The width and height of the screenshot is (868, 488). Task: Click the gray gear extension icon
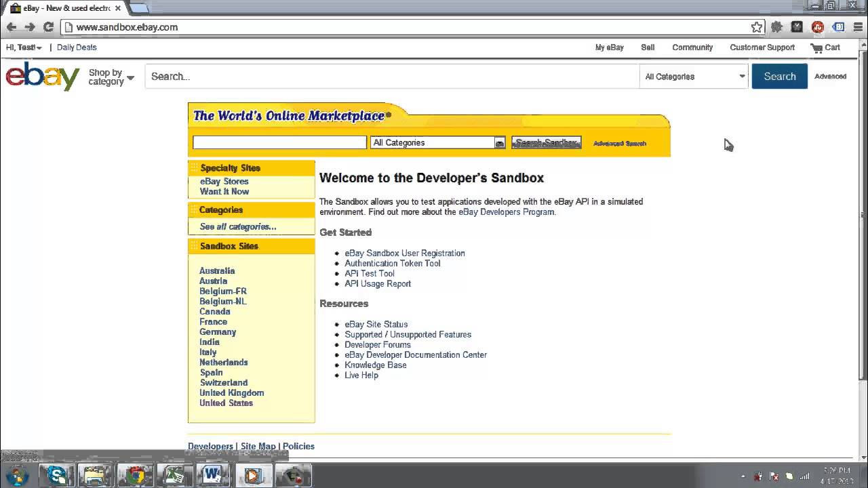tap(777, 27)
